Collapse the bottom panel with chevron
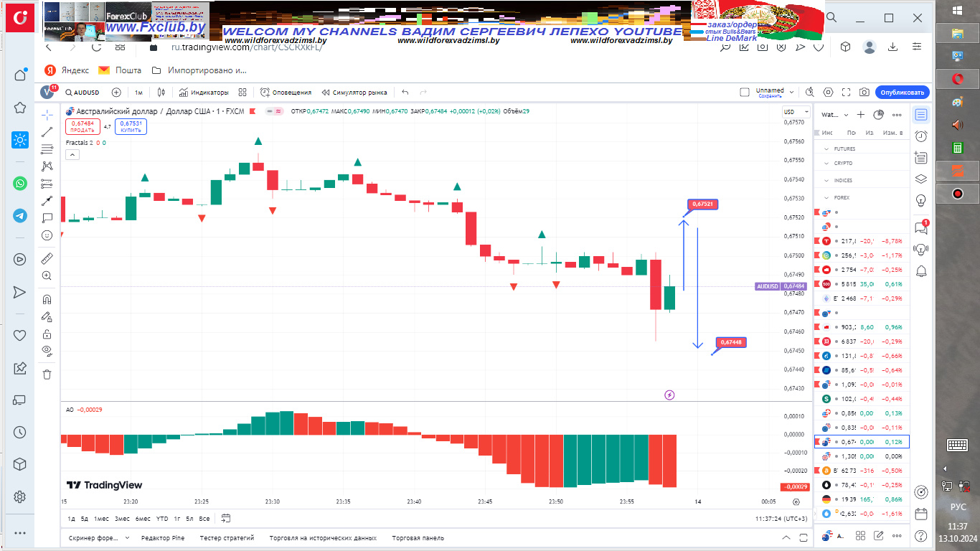 click(x=786, y=537)
